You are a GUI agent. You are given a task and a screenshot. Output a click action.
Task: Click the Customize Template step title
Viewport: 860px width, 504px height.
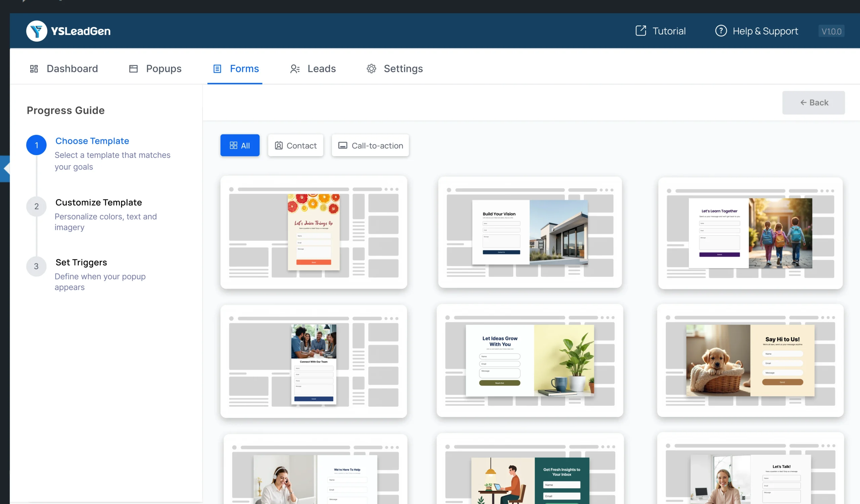(99, 202)
